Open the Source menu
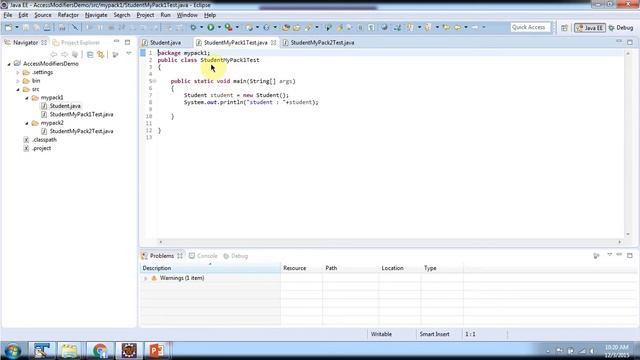 pyautogui.click(x=43, y=15)
